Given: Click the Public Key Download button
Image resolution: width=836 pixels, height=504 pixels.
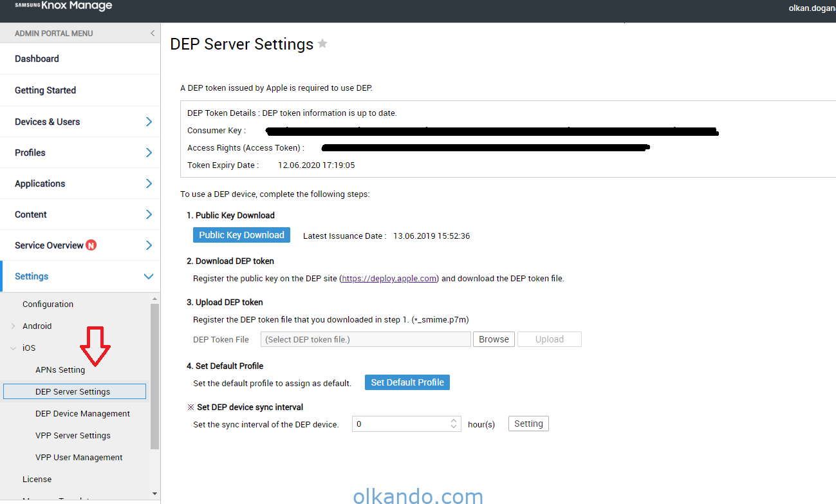Looking at the screenshot, I should [x=241, y=235].
